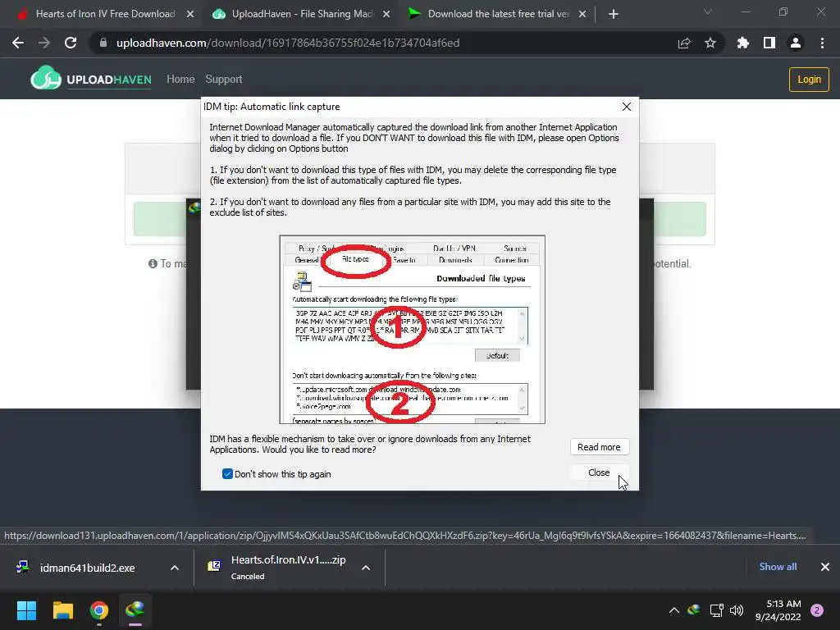Image resolution: width=840 pixels, height=630 pixels.
Task: Click the Hearts.of.Iron.IV zip file icon
Action: coord(214,566)
